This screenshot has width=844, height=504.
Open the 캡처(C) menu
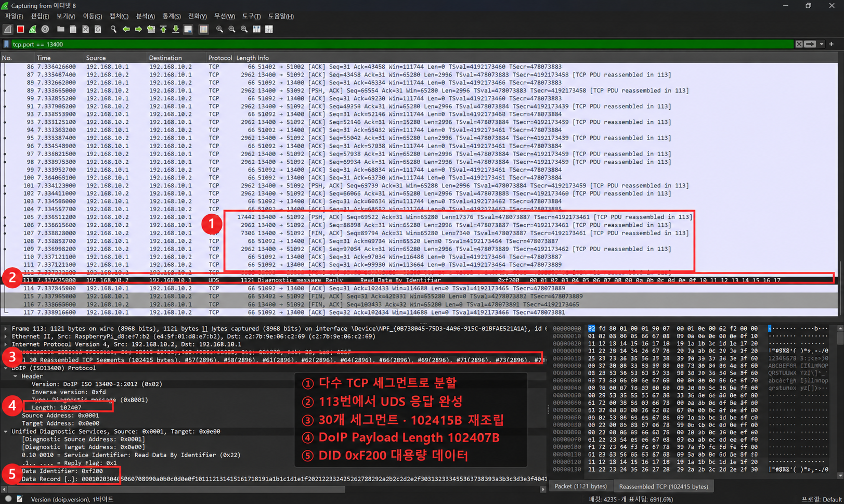coord(119,16)
